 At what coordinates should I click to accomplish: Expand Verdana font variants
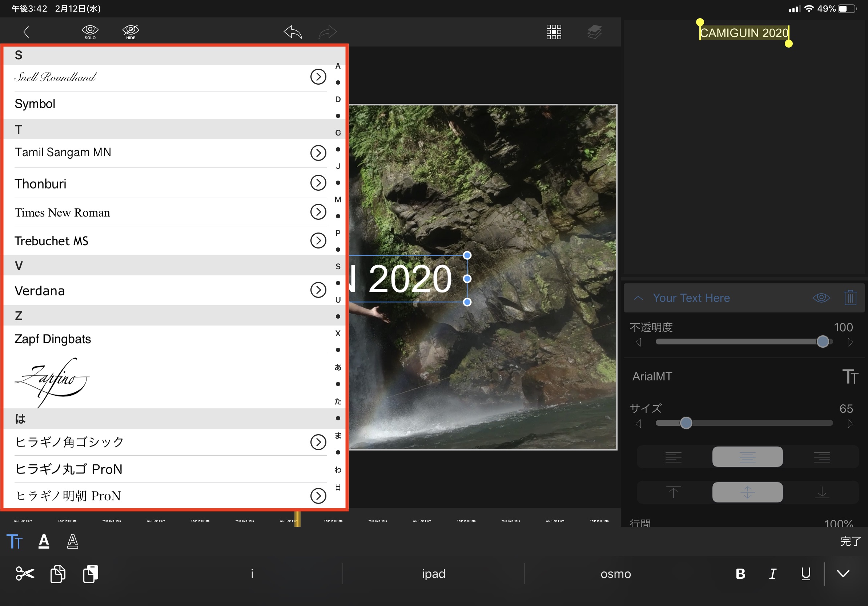coord(318,290)
